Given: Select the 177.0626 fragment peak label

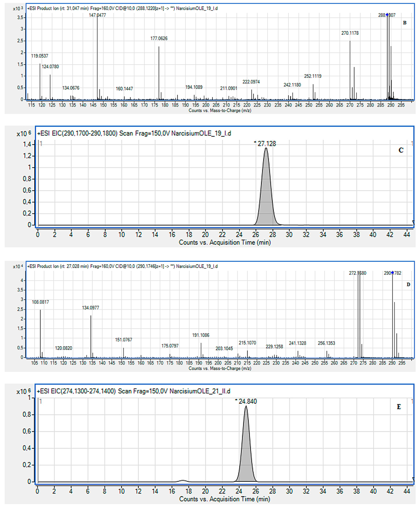Looking at the screenshot, I should 159,38.
